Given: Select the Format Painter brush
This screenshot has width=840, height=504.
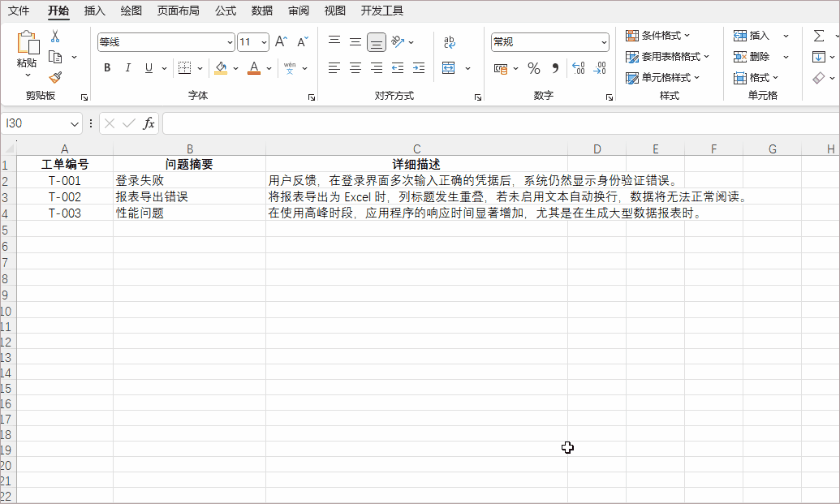Looking at the screenshot, I should click(x=55, y=76).
